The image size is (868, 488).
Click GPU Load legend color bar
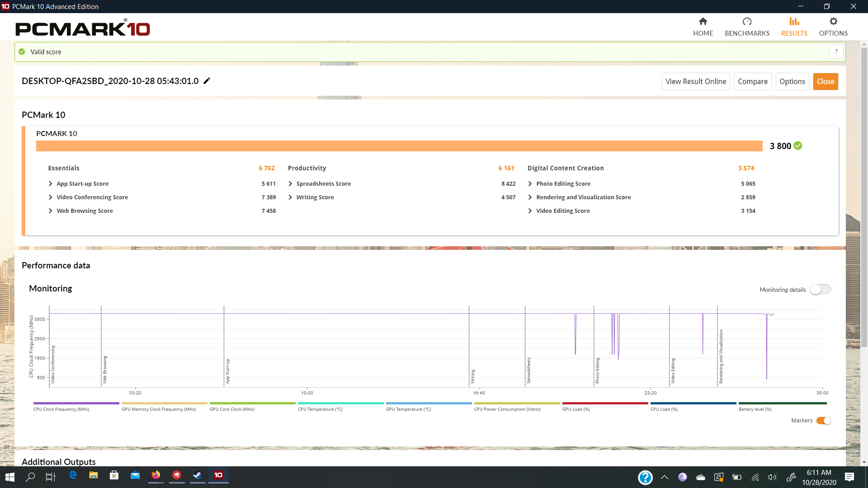[x=604, y=403]
